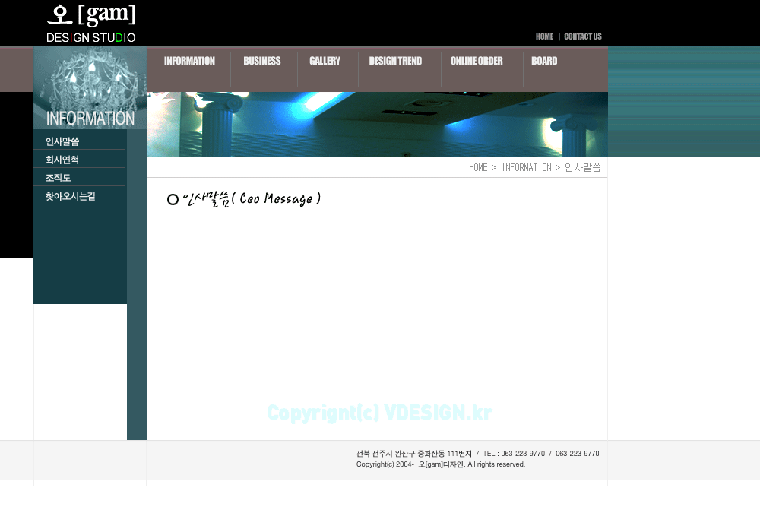The height and width of the screenshot is (532, 760).
Task: Open the BOARD section
Action: click(x=544, y=61)
